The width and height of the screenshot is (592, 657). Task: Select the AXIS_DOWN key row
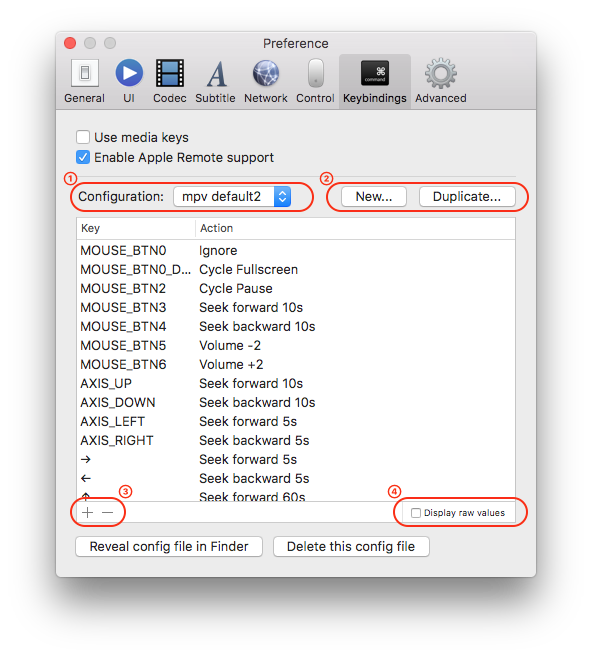(x=296, y=402)
